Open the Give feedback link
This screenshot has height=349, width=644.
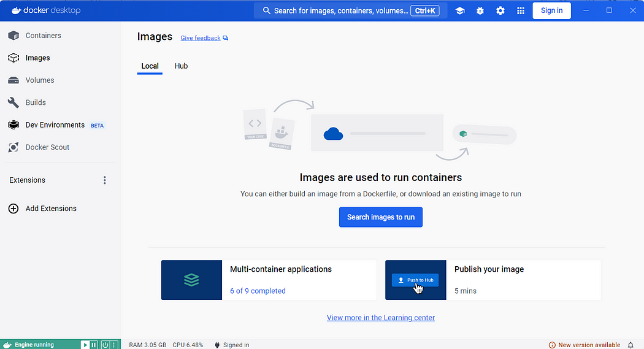point(201,38)
